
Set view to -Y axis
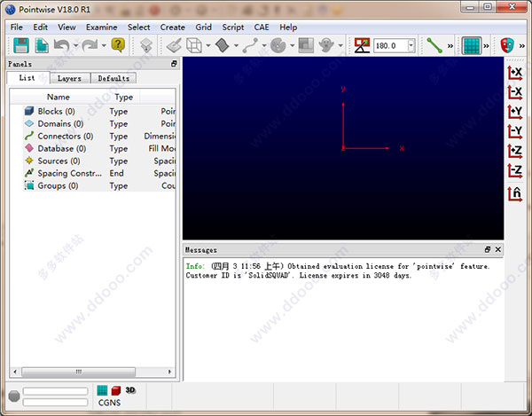click(514, 131)
